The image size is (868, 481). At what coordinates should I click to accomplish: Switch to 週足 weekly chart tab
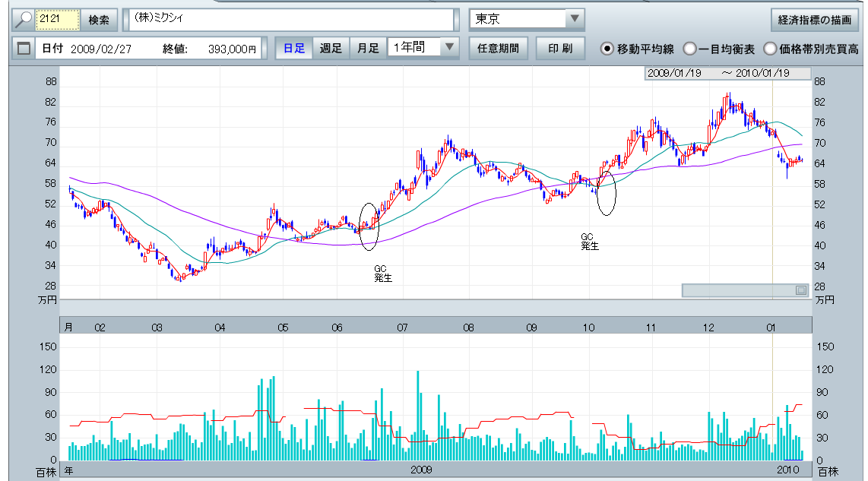[x=331, y=49]
